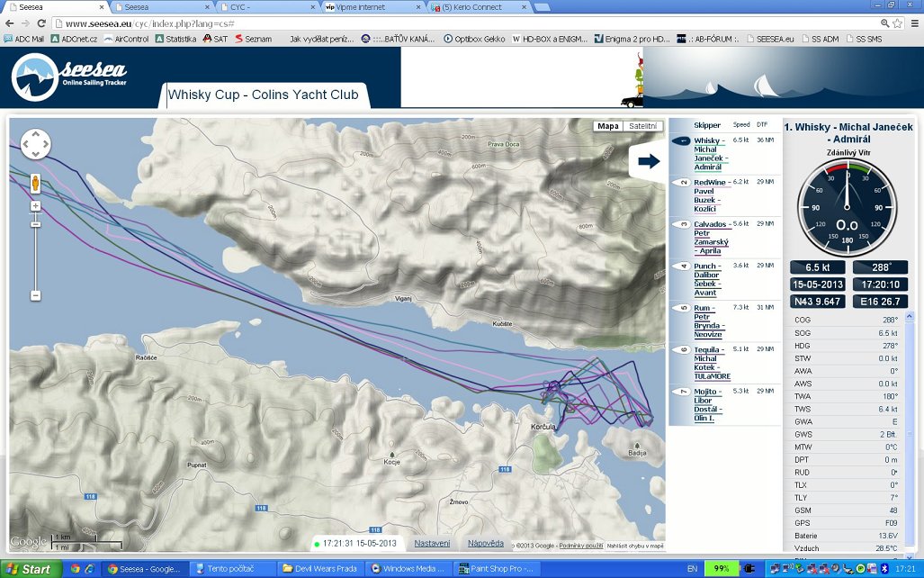
Task: Select boat 1 position badge for Whisky
Action: [x=683, y=141]
